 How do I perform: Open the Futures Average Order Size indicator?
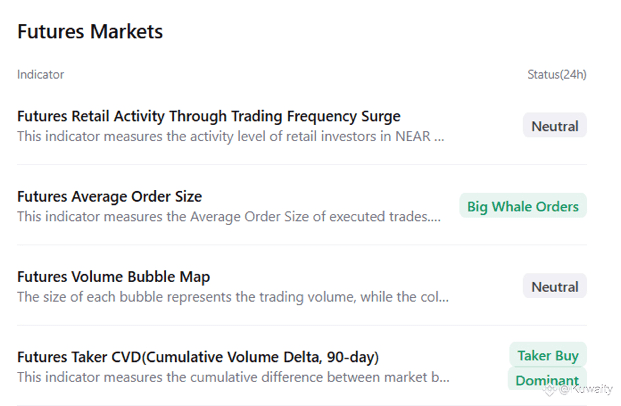tap(109, 196)
